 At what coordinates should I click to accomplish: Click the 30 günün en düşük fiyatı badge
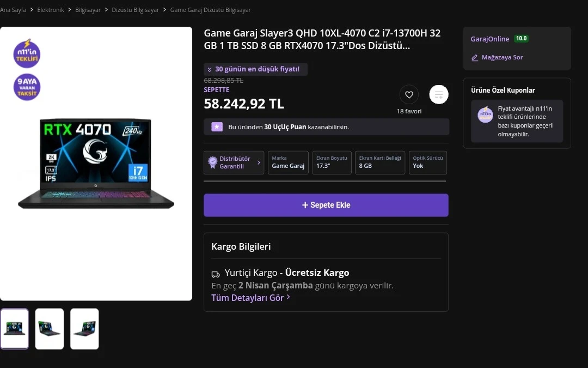click(x=255, y=69)
